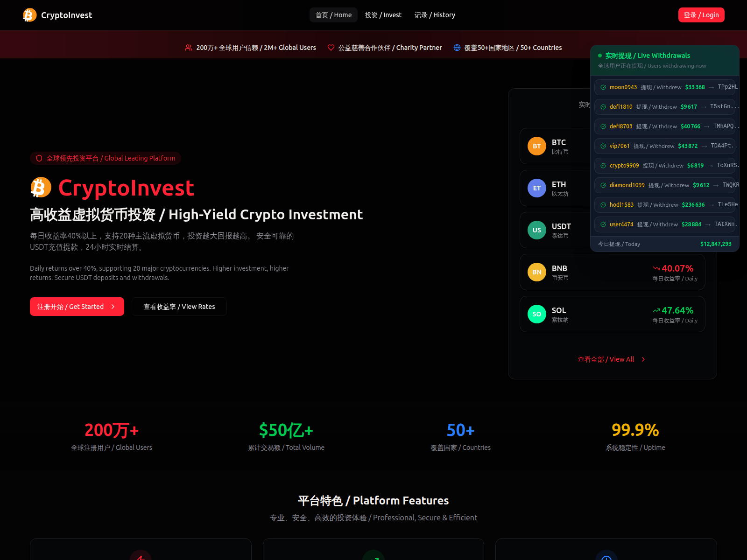Click the globe icon beside 50+ Countries
Image resolution: width=747 pixels, height=560 pixels.
tap(457, 47)
